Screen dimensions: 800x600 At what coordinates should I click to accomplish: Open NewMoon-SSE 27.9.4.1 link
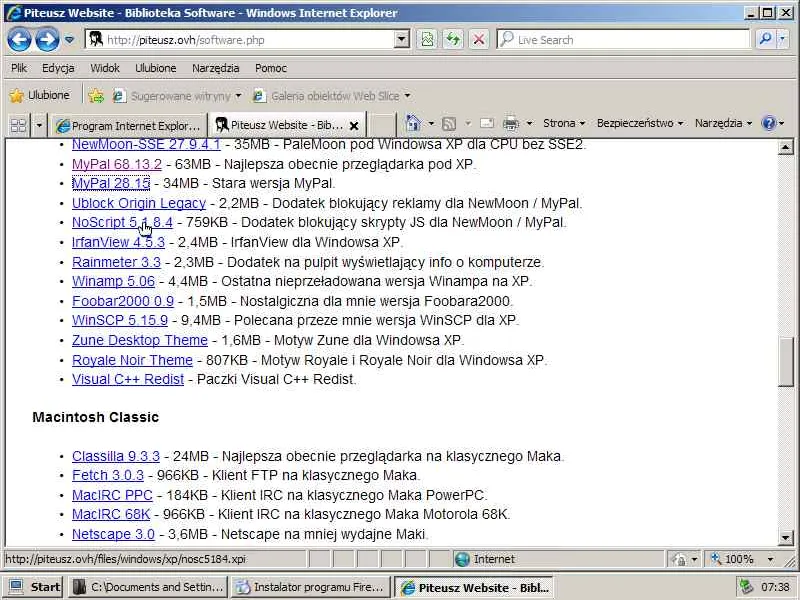click(146, 144)
